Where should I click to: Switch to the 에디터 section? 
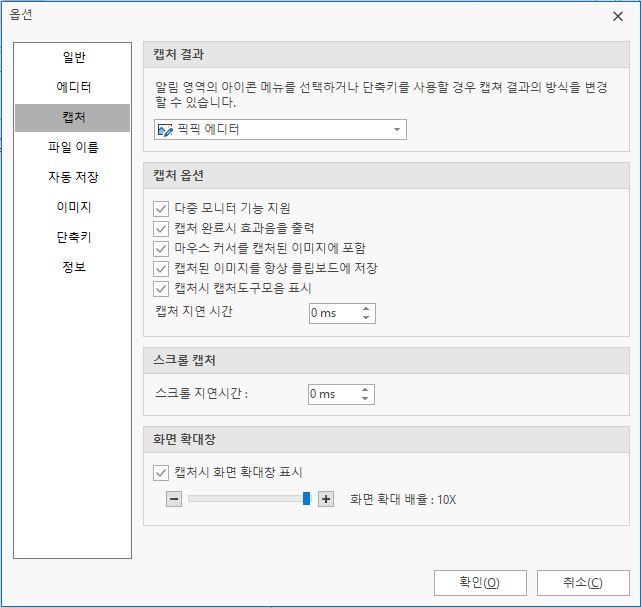73,87
